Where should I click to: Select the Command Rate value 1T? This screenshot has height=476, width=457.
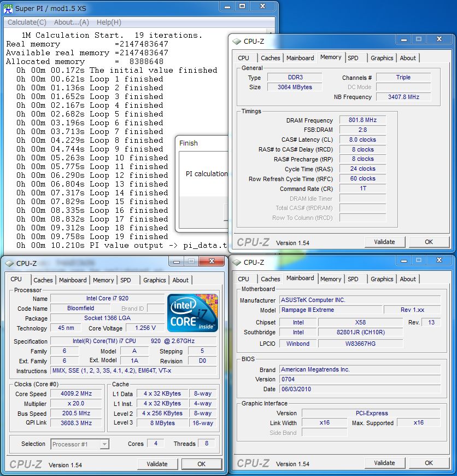(362, 188)
